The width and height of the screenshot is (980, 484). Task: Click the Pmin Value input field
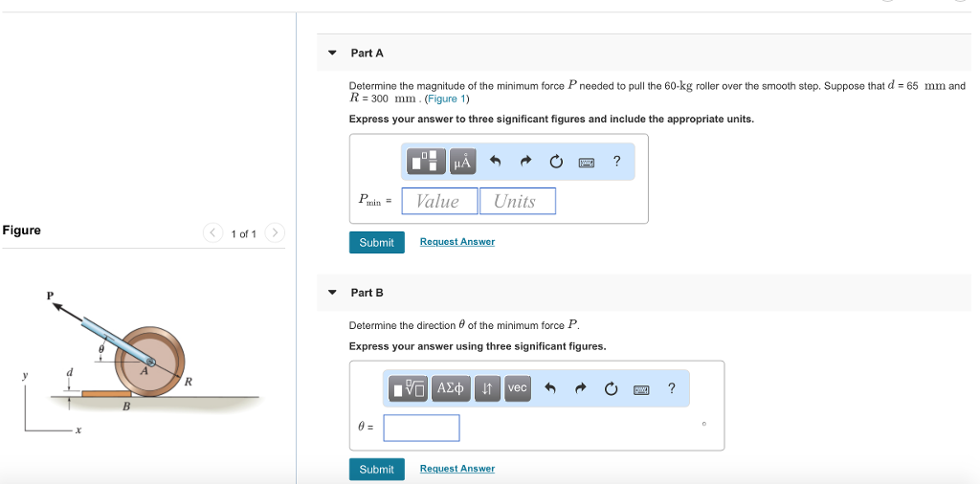click(439, 201)
